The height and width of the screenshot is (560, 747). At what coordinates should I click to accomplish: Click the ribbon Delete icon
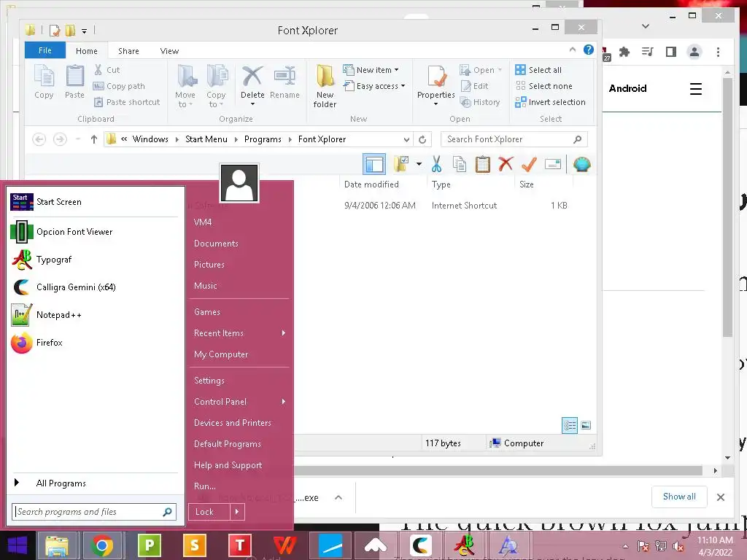252,76
